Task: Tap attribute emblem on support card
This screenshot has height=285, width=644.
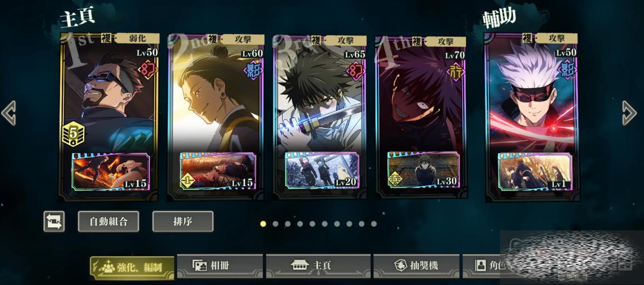Action: pyautogui.click(x=567, y=69)
